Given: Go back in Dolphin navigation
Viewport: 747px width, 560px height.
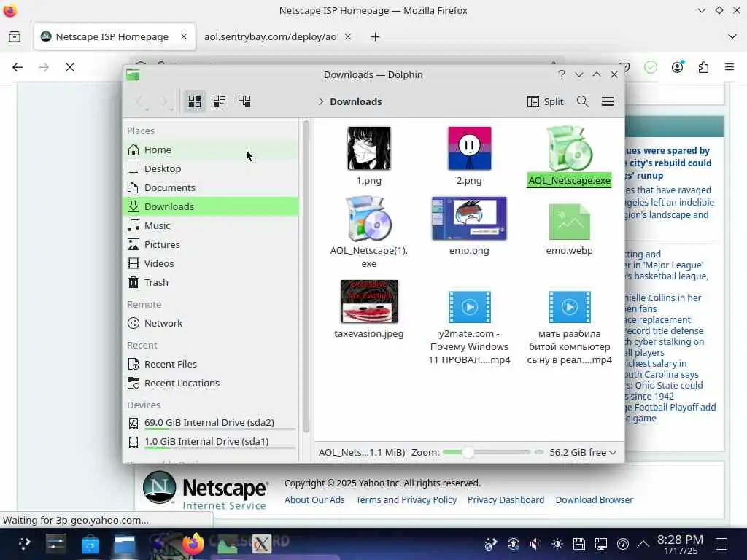Looking at the screenshot, I should [141, 101].
